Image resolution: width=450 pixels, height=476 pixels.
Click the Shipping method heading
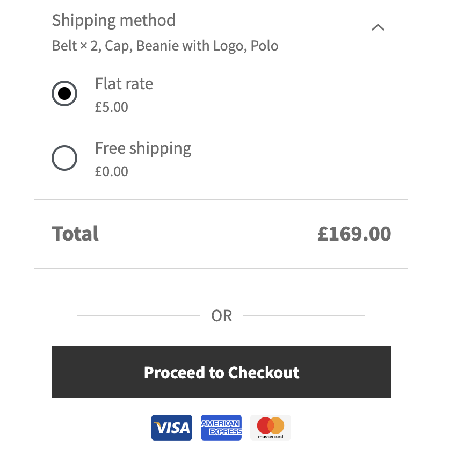(x=113, y=20)
